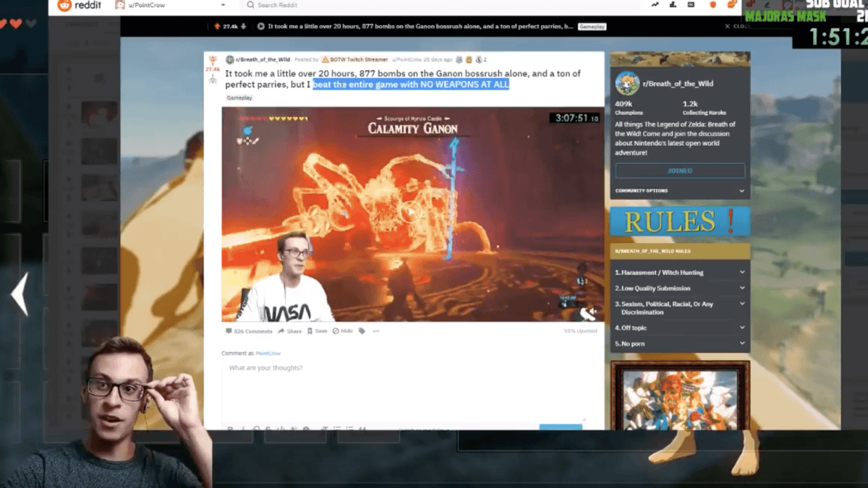This screenshot has height=488, width=868.
Task: Save the post
Action: (x=317, y=331)
